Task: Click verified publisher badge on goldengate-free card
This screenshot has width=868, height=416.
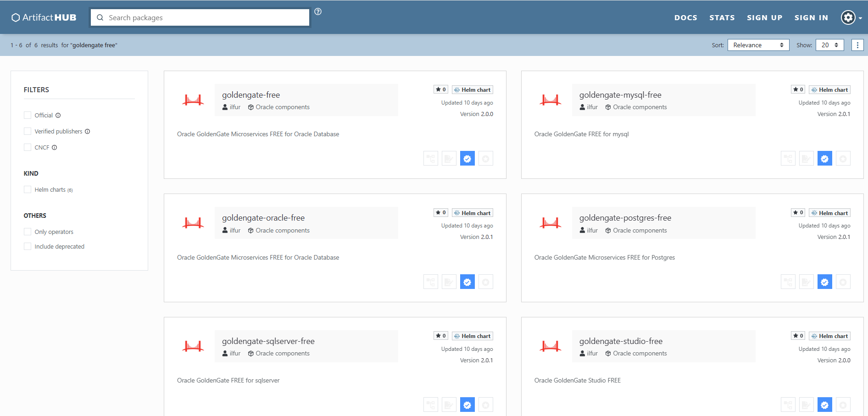Action: [467, 159]
